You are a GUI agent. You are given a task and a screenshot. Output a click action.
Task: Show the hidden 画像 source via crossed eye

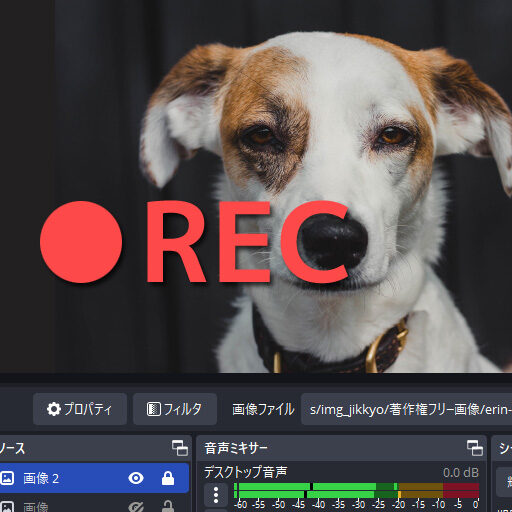click(136, 506)
